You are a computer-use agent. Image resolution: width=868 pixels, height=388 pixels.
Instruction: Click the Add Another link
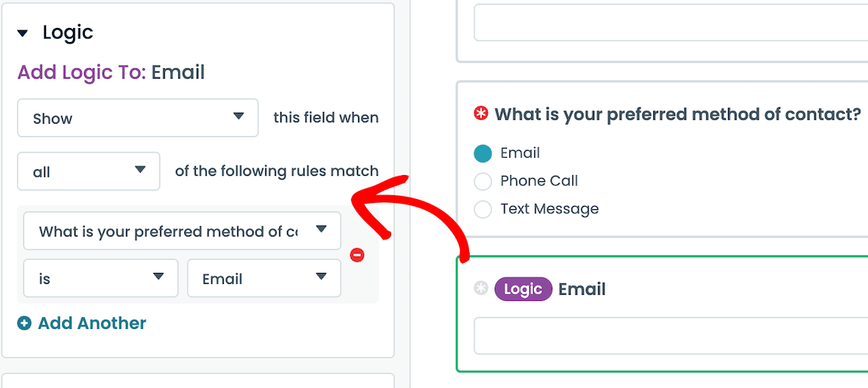click(92, 323)
